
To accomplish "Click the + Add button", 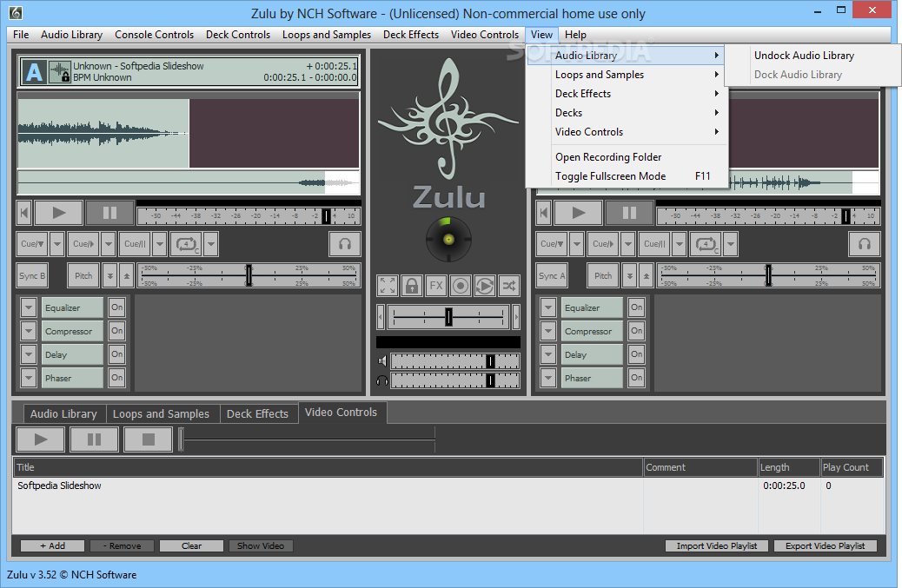I will [52, 546].
